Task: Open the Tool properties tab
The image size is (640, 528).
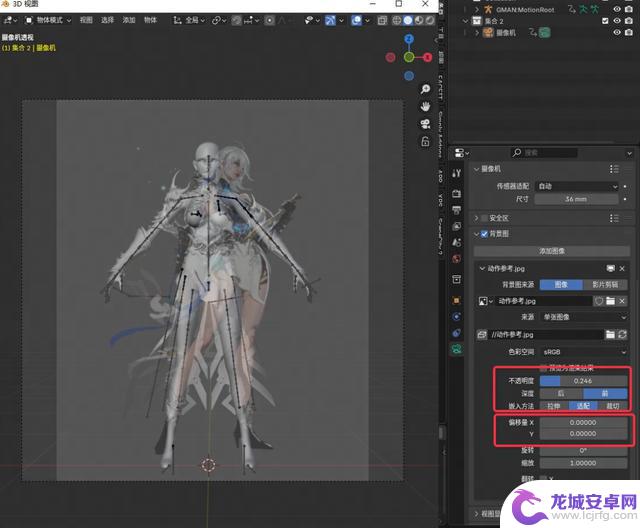Action: pos(457,173)
